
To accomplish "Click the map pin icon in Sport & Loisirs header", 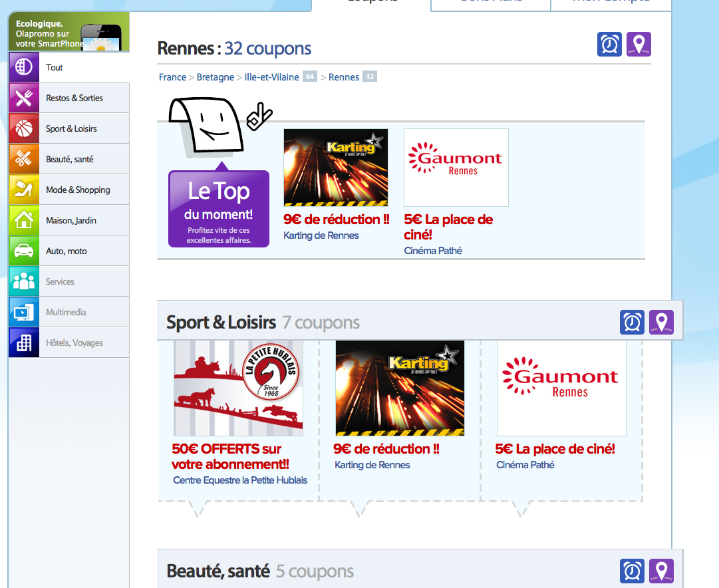I will 661,322.
